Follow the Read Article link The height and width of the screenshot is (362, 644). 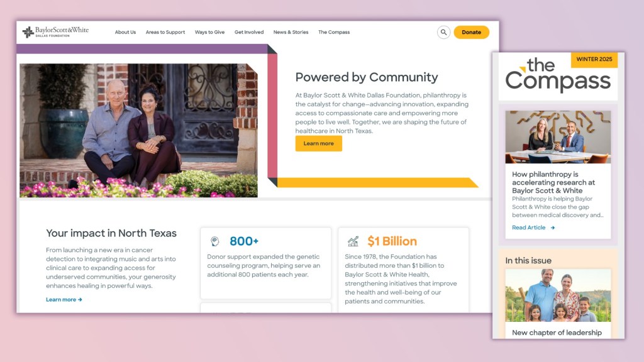coord(528,228)
